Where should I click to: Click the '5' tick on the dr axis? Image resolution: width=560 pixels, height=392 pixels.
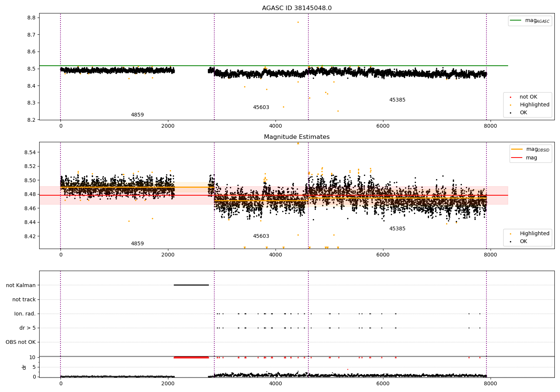(34, 367)
